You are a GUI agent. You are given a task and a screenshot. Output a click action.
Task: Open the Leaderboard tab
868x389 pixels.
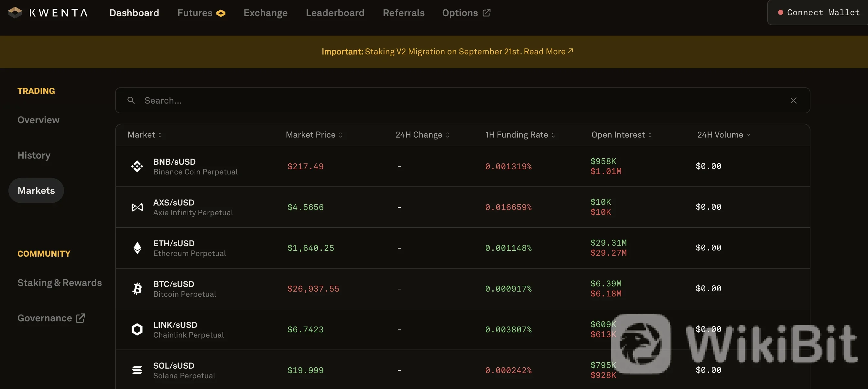[335, 13]
